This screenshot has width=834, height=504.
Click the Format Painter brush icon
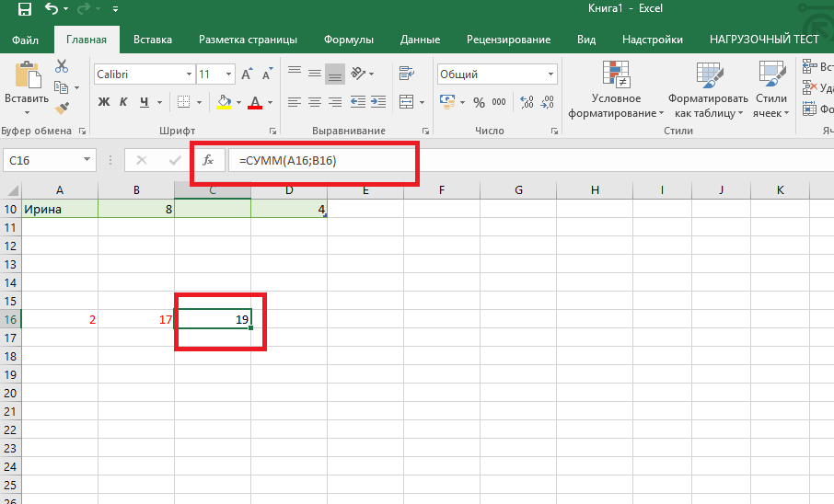click(62, 108)
